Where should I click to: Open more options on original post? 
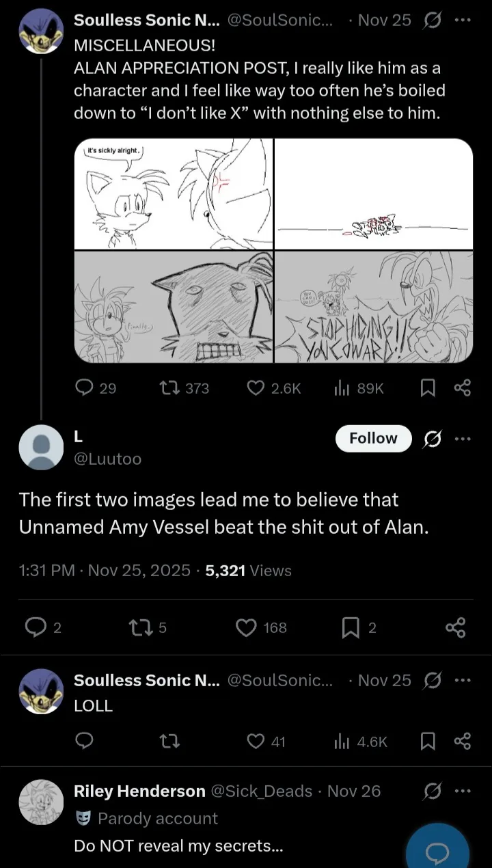(x=463, y=21)
